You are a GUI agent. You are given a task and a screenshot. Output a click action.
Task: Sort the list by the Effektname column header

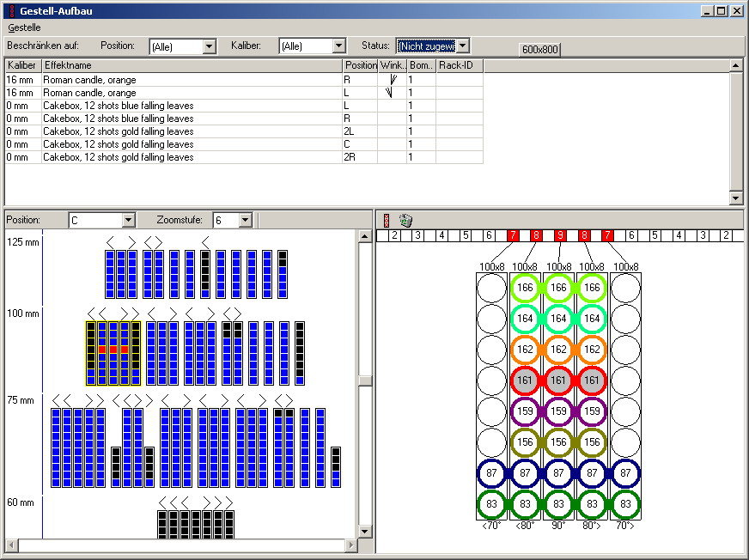tap(192, 65)
